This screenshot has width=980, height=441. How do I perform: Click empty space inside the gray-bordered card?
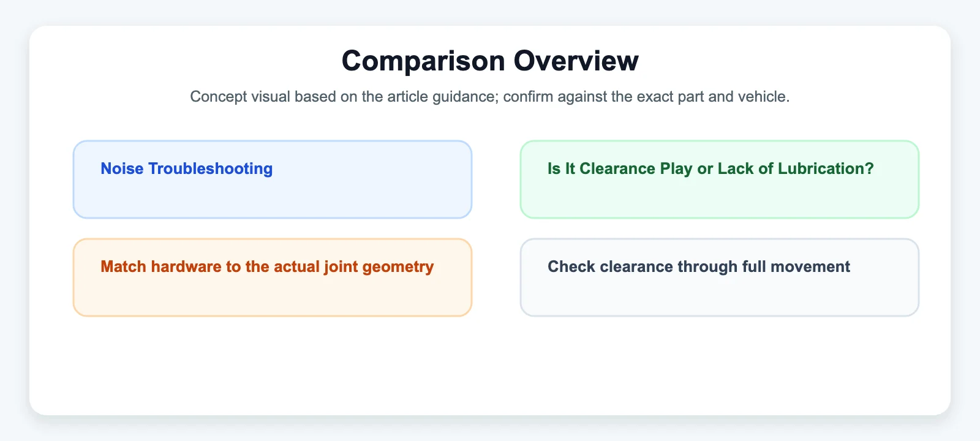coord(720,297)
